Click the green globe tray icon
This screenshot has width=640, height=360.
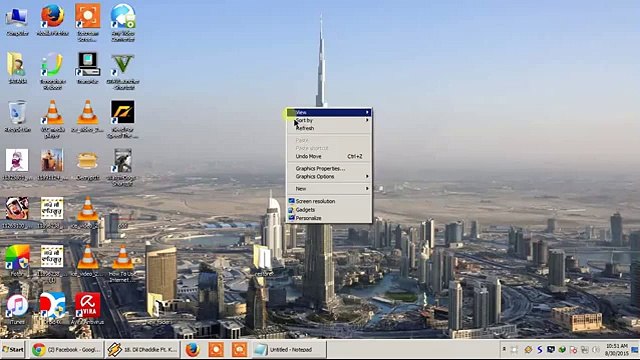[562, 349]
